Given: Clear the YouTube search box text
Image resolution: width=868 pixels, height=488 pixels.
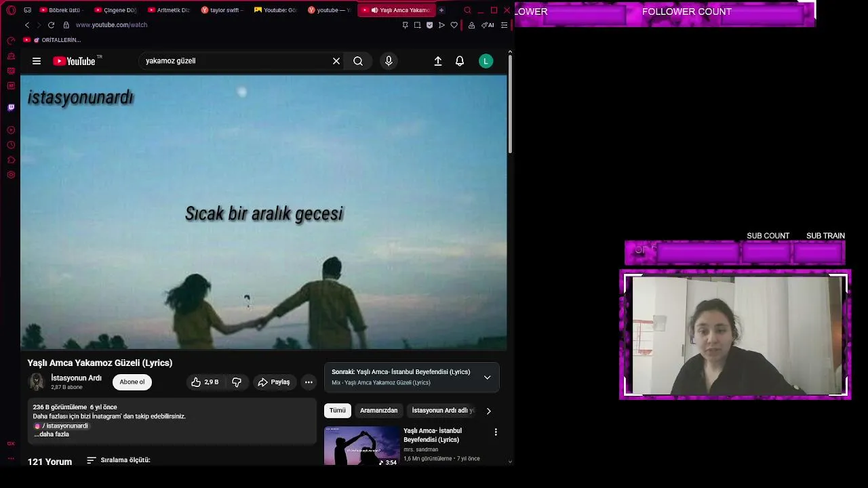Looking at the screenshot, I should [336, 61].
